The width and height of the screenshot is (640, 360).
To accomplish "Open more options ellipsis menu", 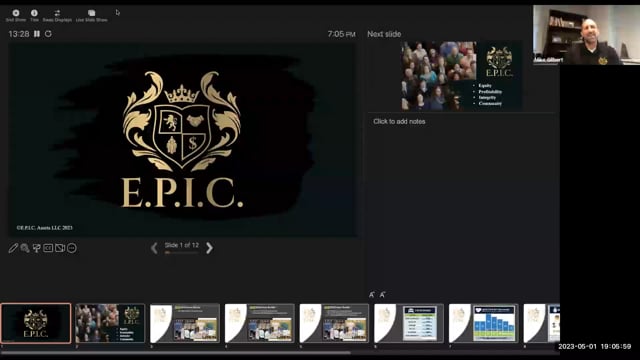I will (x=72, y=248).
